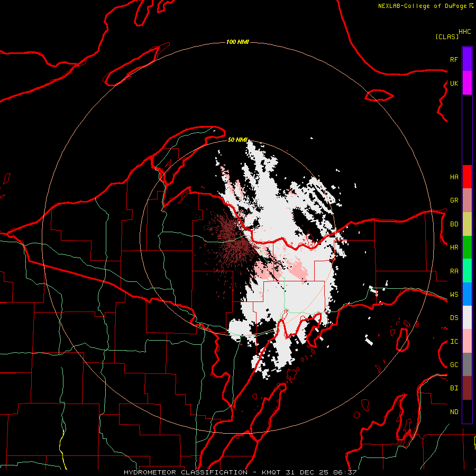Click the RA legend label

pos(454,271)
